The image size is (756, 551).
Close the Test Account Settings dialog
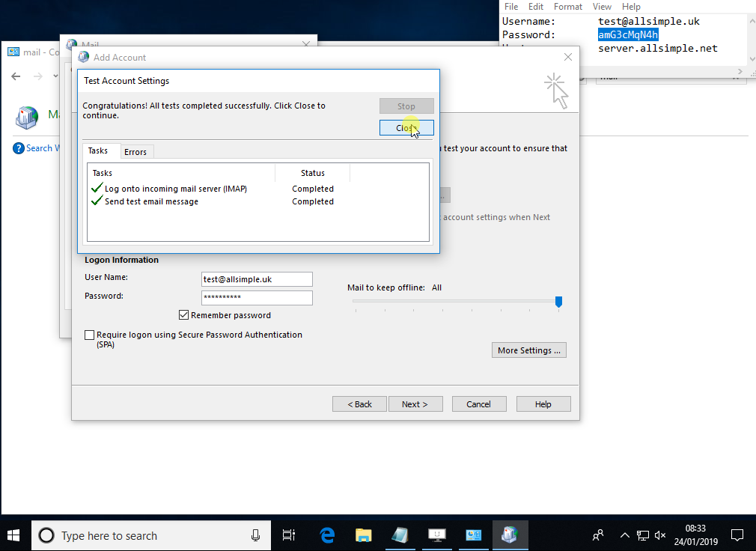coord(406,128)
